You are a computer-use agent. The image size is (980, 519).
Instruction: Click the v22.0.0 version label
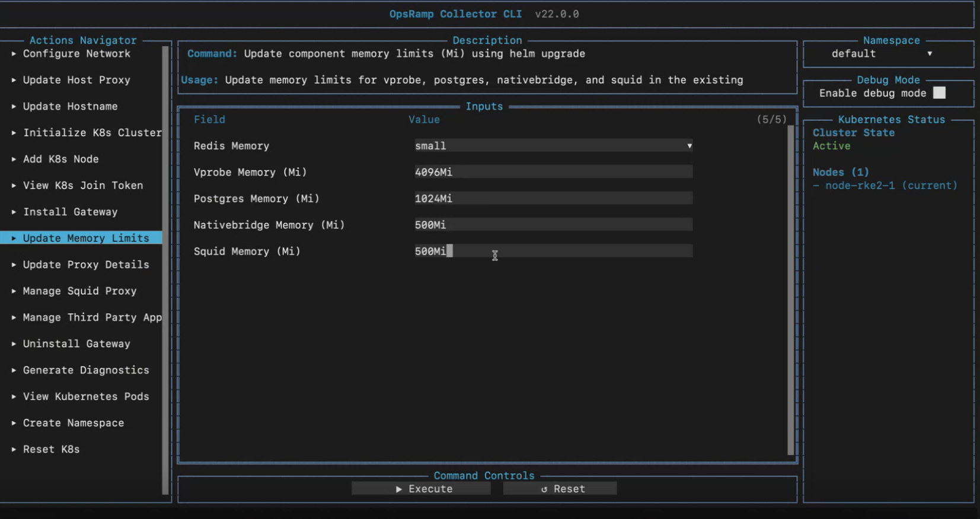click(557, 14)
